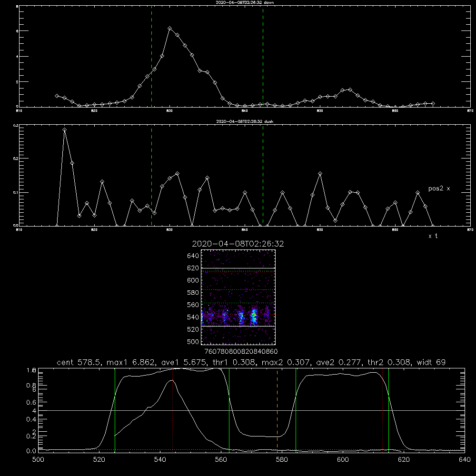The image size is (476, 476).
Task: Click the bottom plot x-axis label 560
Action: pyautogui.click(x=221, y=460)
